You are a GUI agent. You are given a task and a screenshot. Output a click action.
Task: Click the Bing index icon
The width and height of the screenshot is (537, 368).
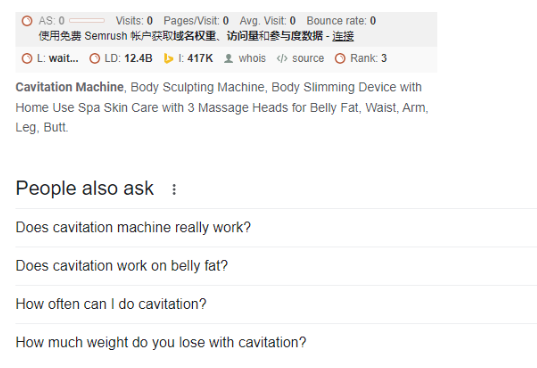[168, 59]
